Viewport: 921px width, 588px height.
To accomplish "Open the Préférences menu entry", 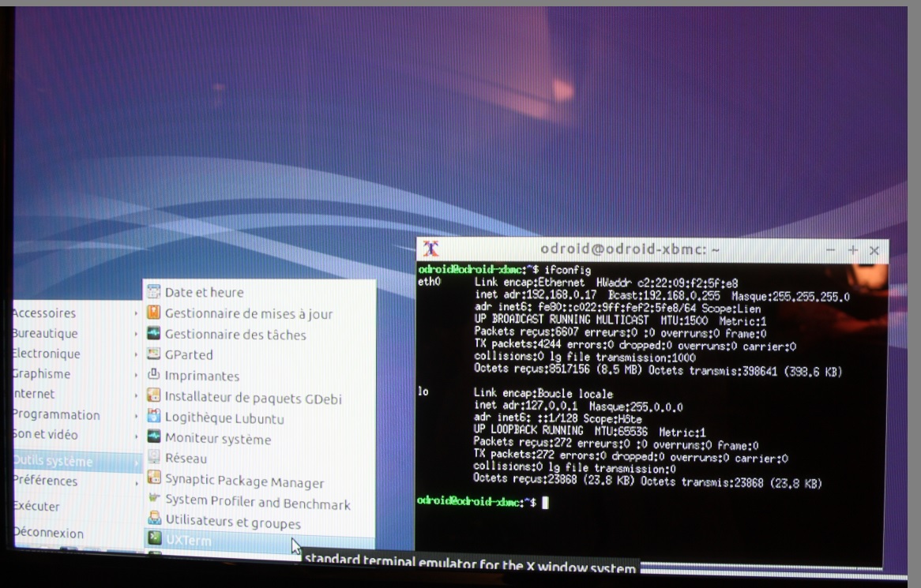I will pos(46,481).
